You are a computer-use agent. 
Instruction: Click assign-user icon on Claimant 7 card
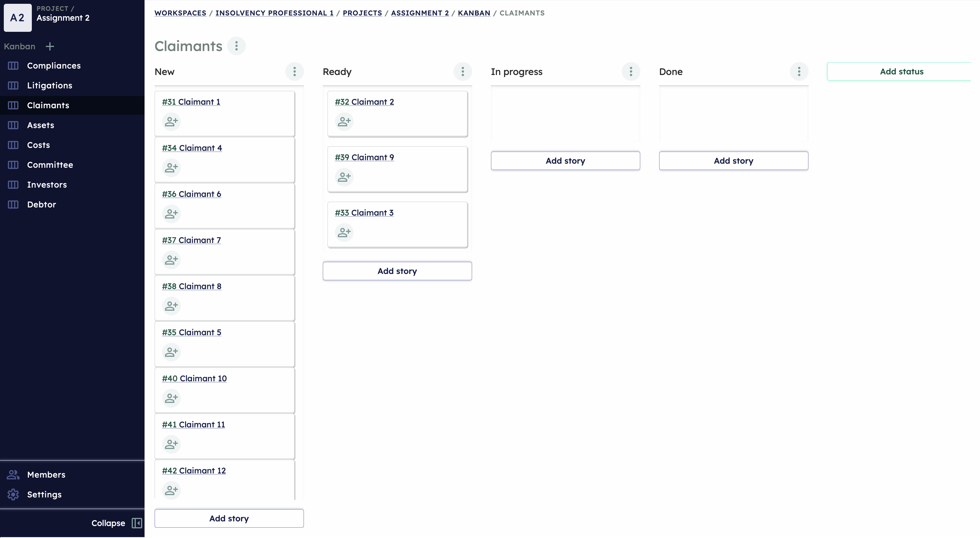171,260
